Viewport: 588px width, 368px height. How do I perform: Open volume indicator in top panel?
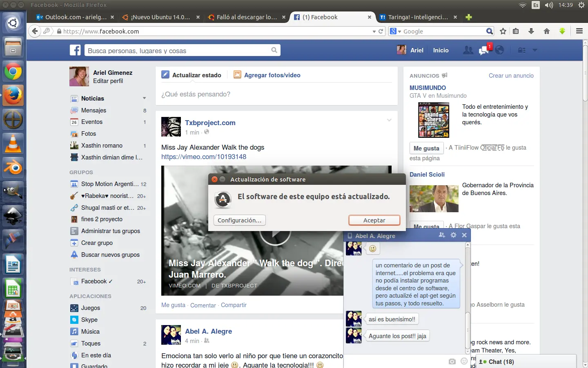pyautogui.click(x=549, y=5)
